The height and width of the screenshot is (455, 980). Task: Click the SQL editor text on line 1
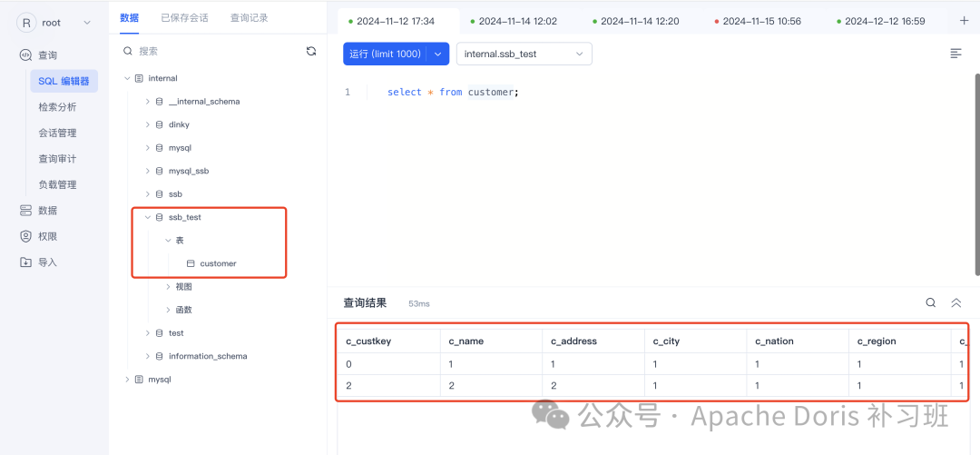click(x=453, y=92)
